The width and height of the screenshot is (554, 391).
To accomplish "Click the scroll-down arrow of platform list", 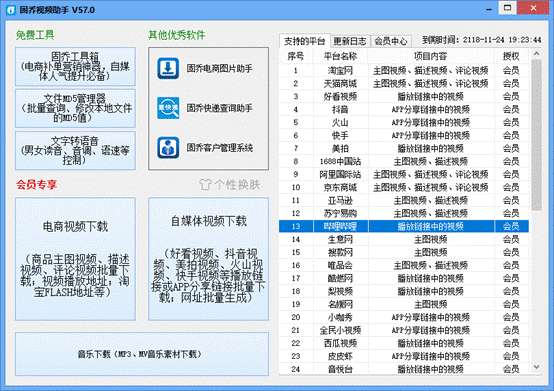I will pyautogui.click(x=536, y=367).
